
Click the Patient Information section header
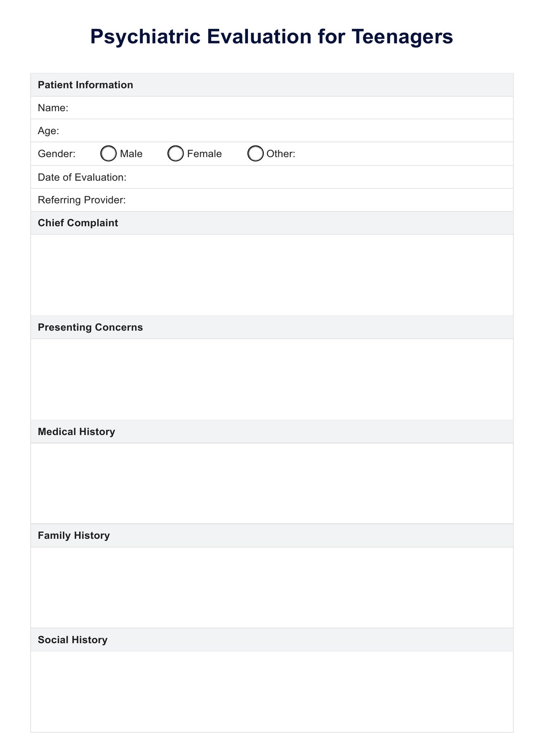point(85,85)
